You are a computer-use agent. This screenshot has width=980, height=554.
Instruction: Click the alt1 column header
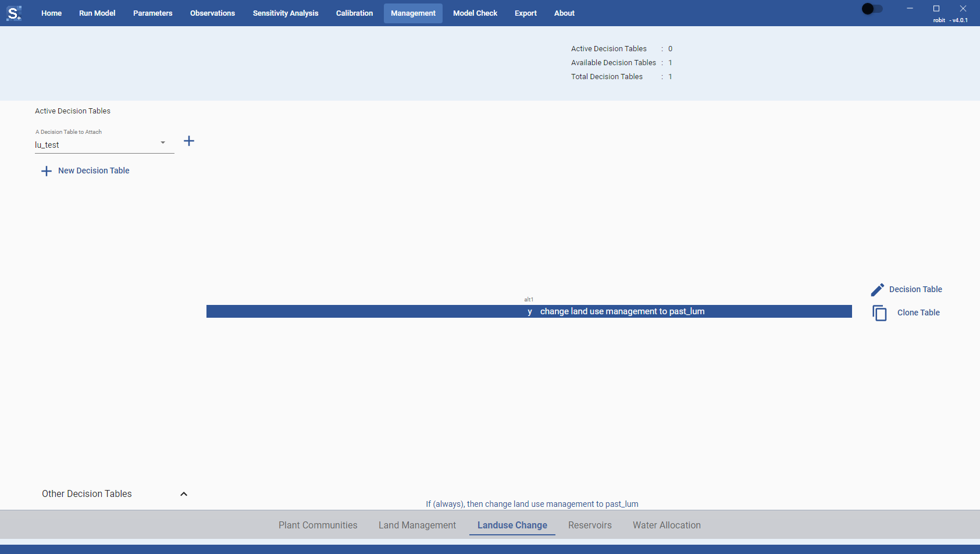point(529,300)
